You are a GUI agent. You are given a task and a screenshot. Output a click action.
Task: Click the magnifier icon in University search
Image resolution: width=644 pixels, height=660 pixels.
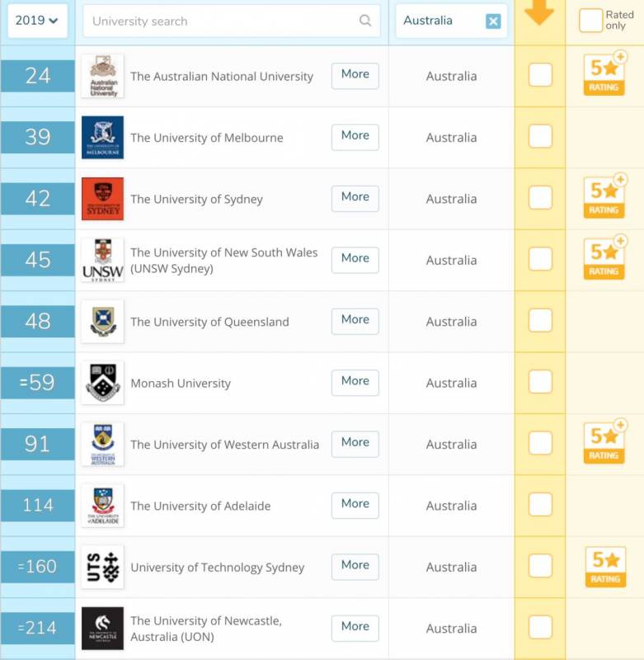pos(365,21)
